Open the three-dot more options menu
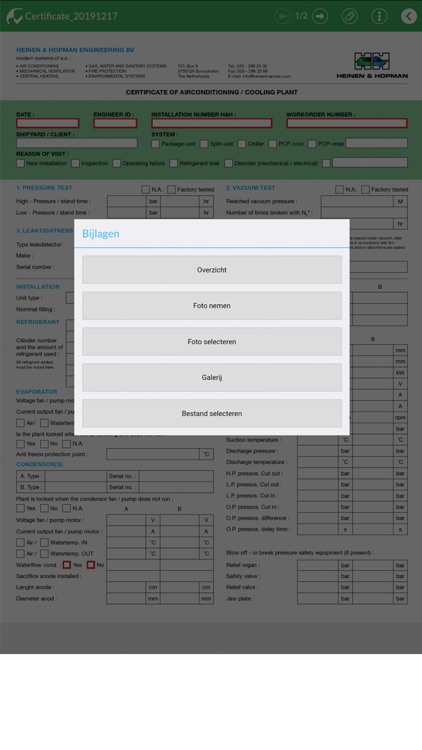 pyautogui.click(x=379, y=16)
